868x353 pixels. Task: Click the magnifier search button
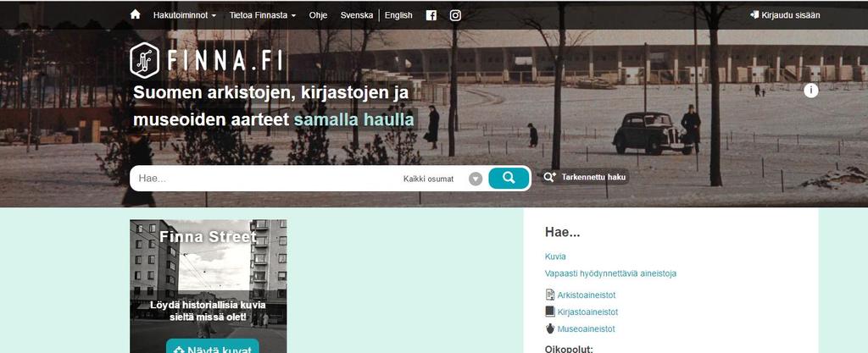click(x=509, y=178)
